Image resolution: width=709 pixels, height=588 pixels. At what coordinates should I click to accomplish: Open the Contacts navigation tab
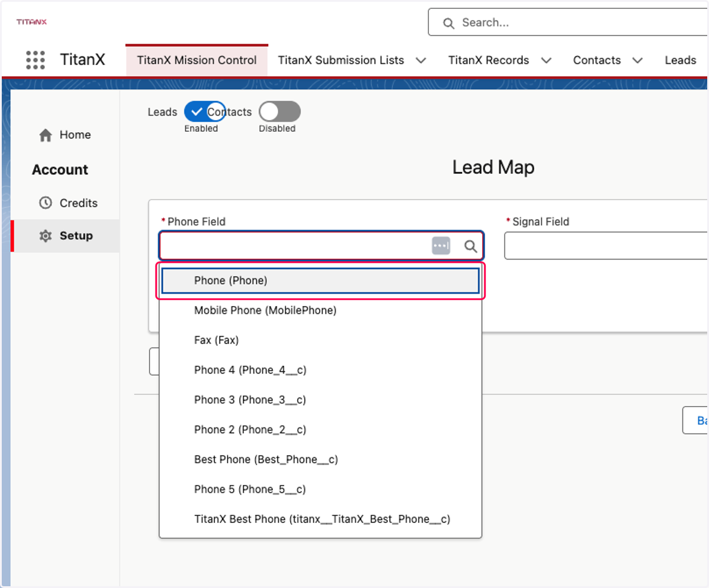(597, 60)
